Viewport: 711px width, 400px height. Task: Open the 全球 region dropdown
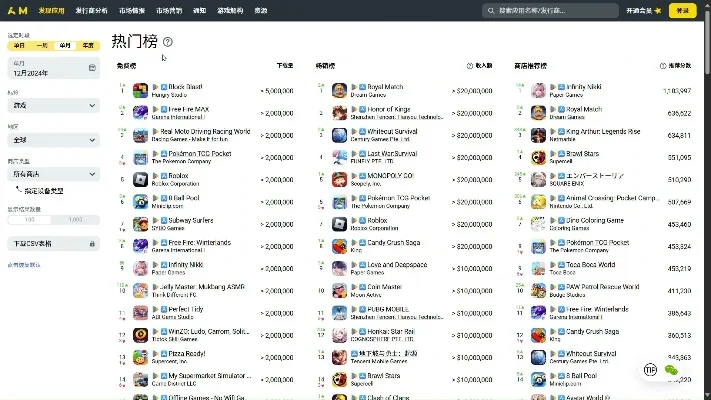point(54,140)
